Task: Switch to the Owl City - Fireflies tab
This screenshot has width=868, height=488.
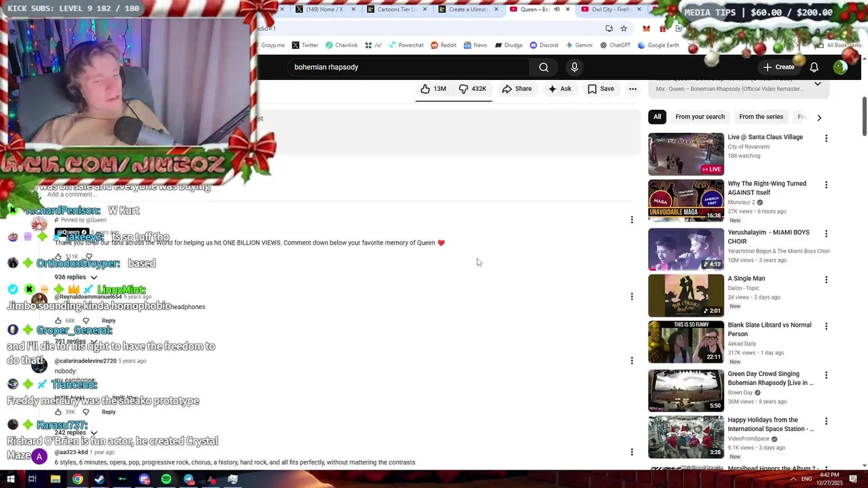Action: tap(610, 9)
